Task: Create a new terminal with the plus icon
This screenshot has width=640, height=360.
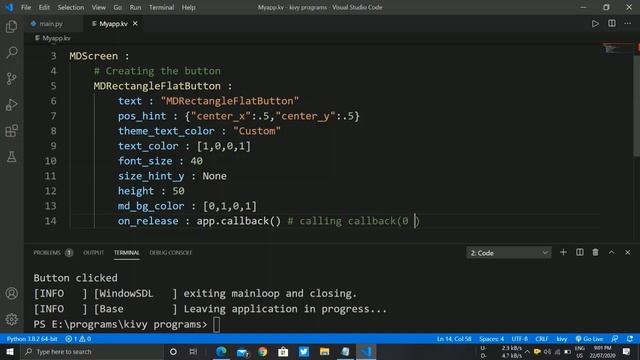Action: [x=563, y=252]
